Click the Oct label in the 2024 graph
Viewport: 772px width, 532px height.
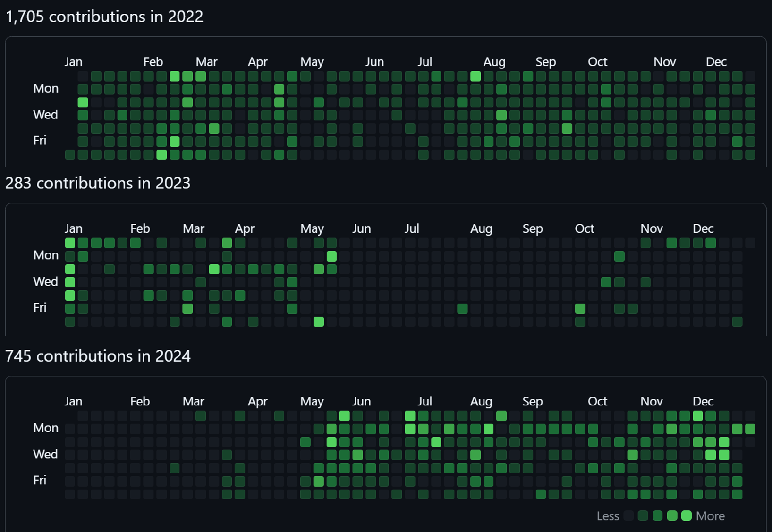[x=597, y=401]
